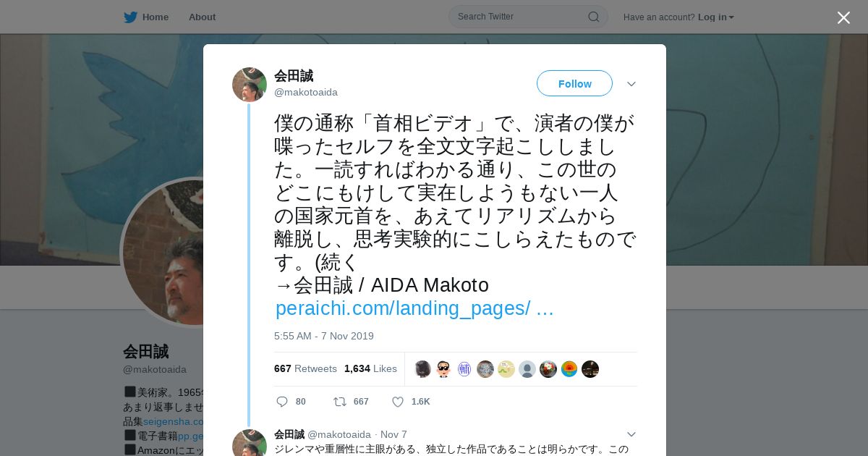Like the tweet with heart icon
This screenshot has height=456, width=868.
(397, 402)
